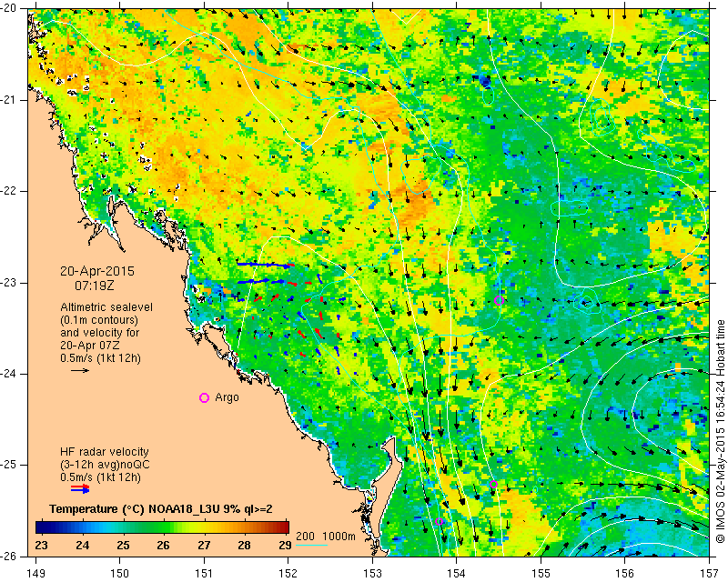Click the longitude axis label 150

120,574
